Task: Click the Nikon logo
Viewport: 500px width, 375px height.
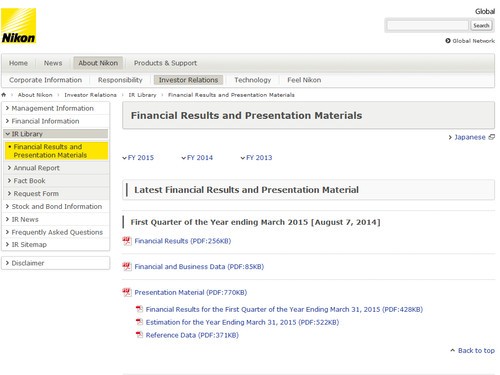Action: pyautogui.click(x=19, y=26)
